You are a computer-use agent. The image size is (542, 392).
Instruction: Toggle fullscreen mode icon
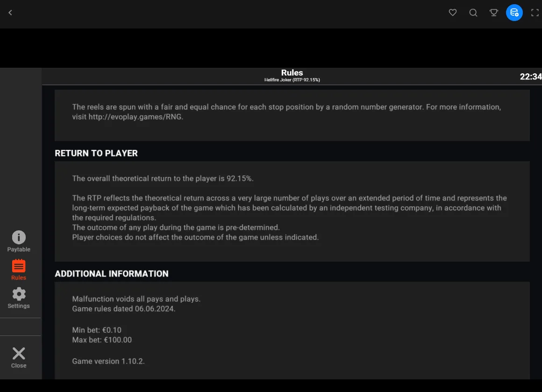tap(535, 13)
